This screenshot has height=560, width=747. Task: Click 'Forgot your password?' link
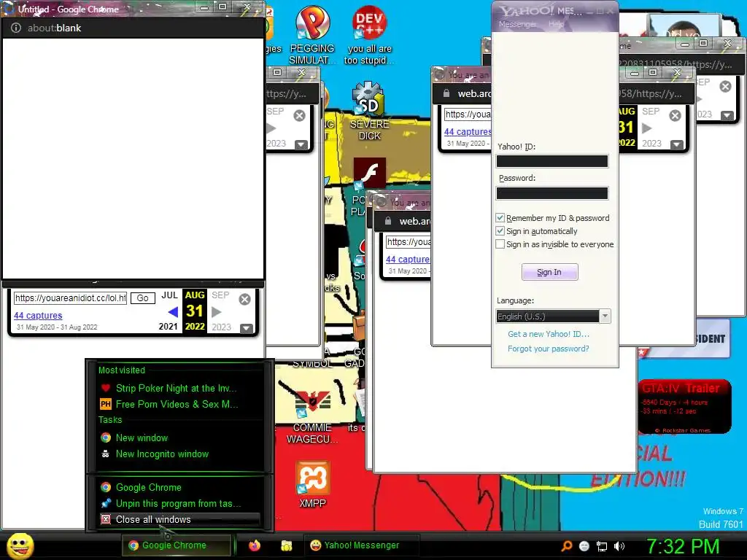click(x=549, y=349)
